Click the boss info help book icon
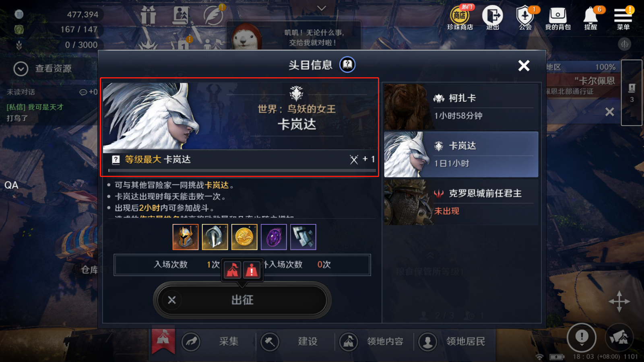 click(347, 64)
